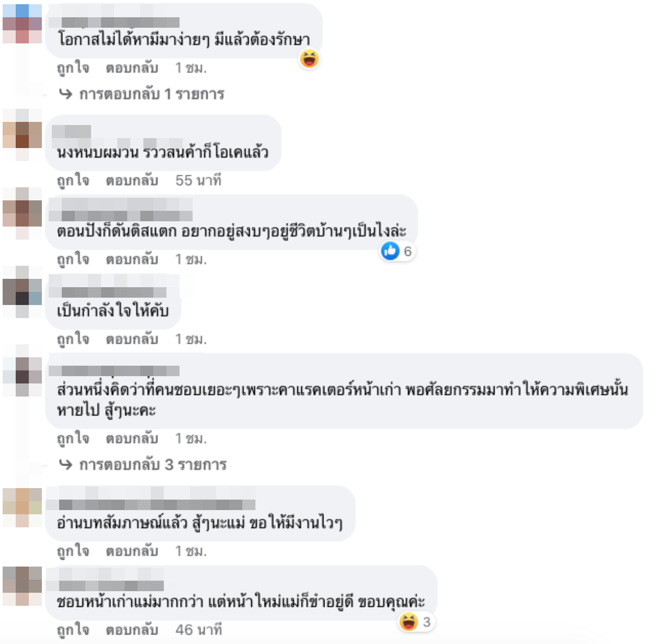This screenshot has width=670, height=644.
Task: Click the '55 นาที' timestamp
Action: coord(198,180)
